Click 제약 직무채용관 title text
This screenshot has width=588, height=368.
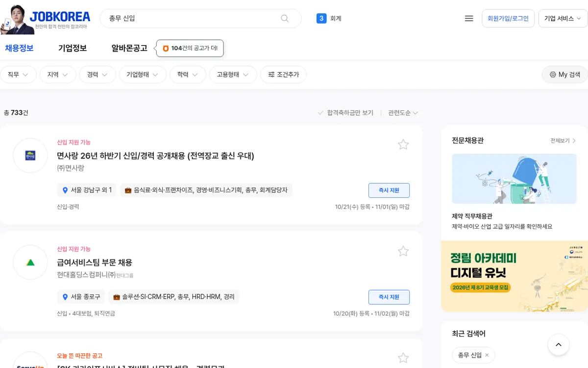click(x=472, y=216)
